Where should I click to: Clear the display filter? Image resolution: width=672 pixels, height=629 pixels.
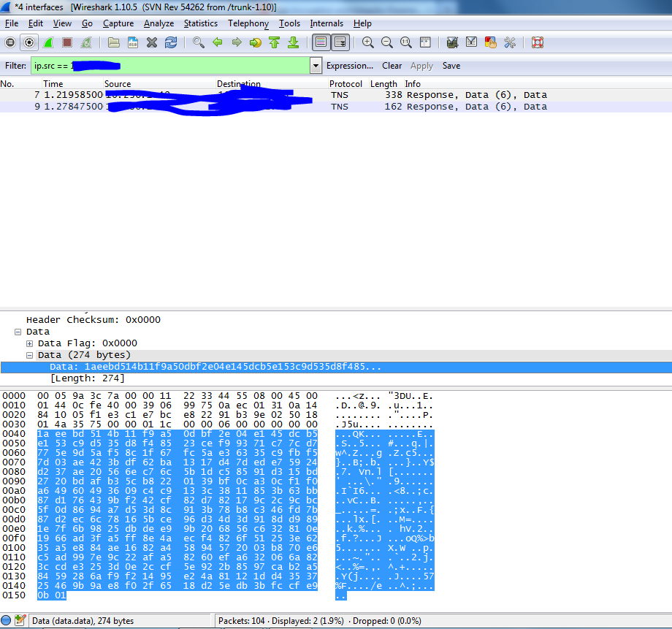[392, 66]
